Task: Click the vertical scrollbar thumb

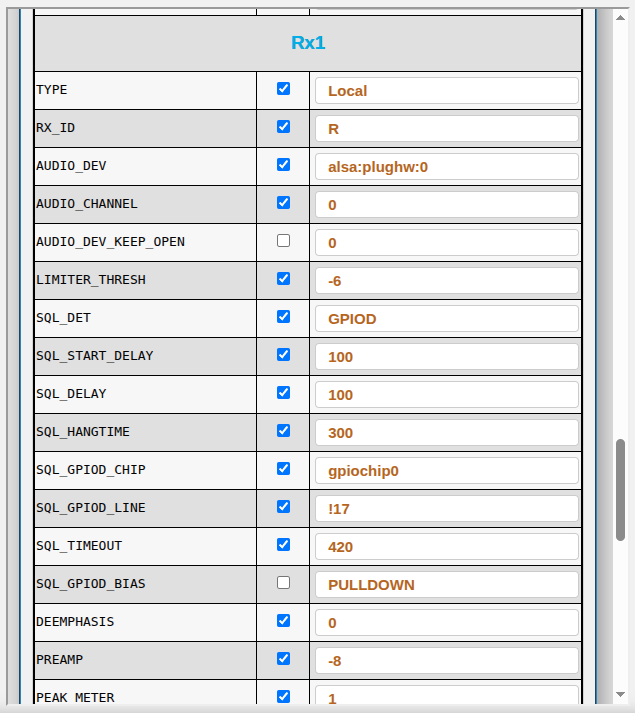Action: 621,489
